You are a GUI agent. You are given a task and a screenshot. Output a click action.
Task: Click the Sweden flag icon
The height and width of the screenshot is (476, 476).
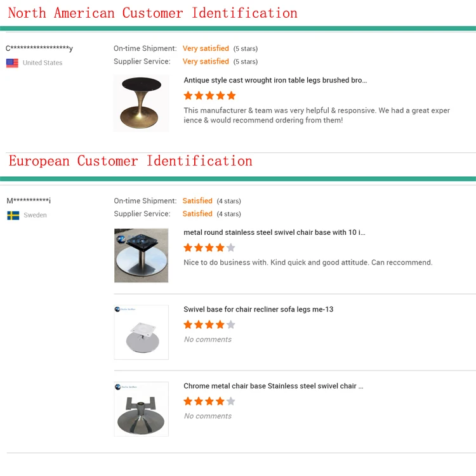point(13,215)
